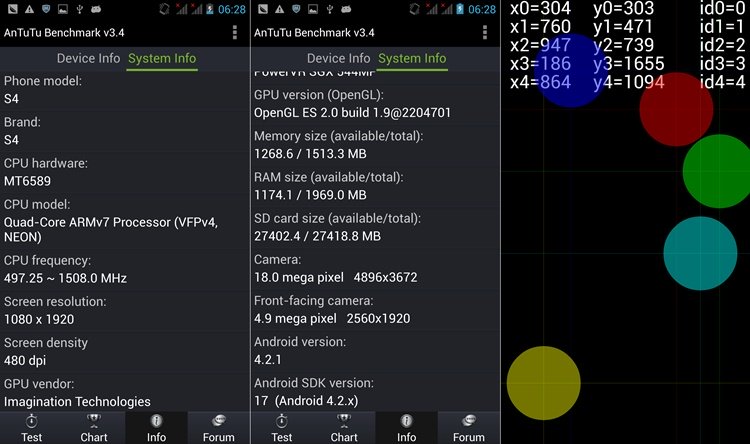Switch to Device Info tab in left screen
This screenshot has height=444, width=750.
click(x=88, y=58)
